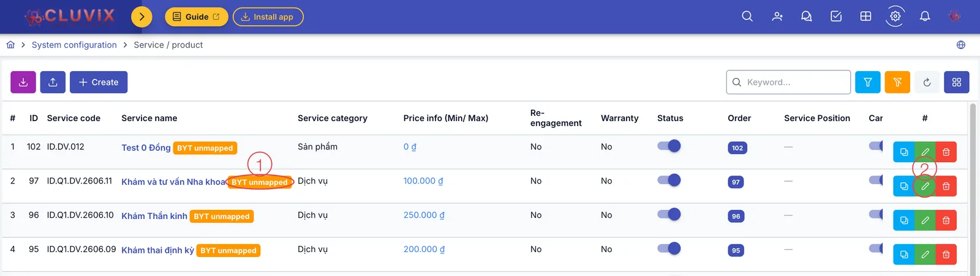Open the Guide link
The height and width of the screenshot is (276, 980).
click(197, 17)
